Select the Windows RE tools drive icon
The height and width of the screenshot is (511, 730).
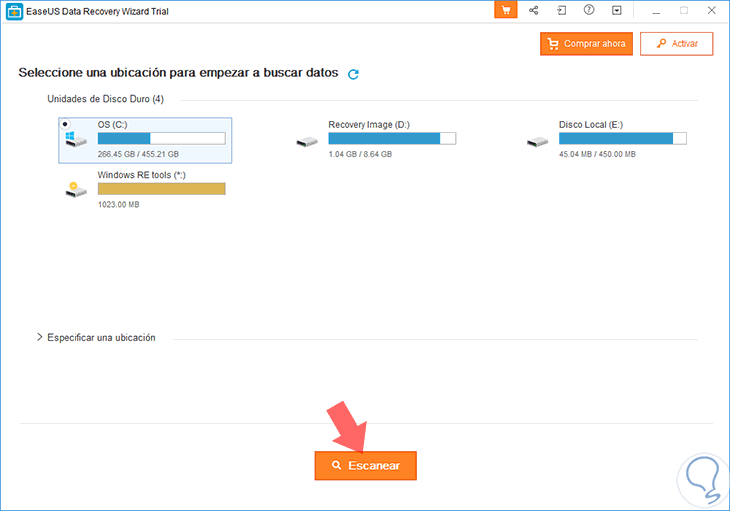[x=76, y=189]
